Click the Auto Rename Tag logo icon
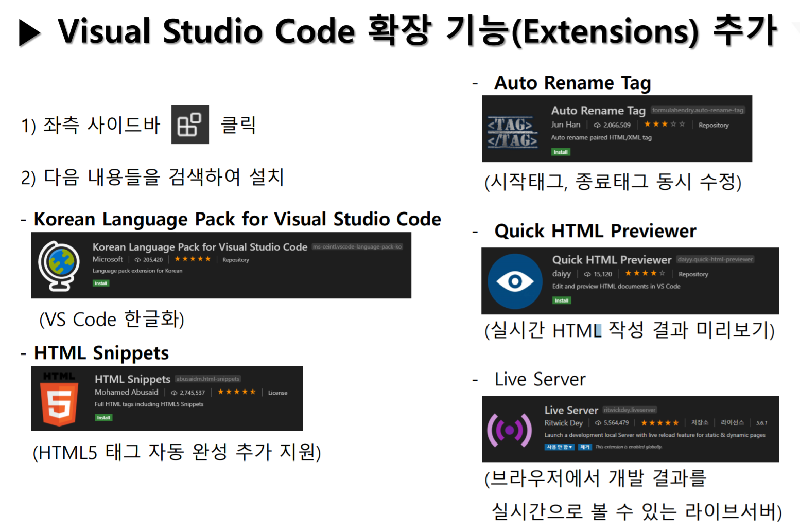Viewport: 800px width, 532px height. (x=512, y=132)
